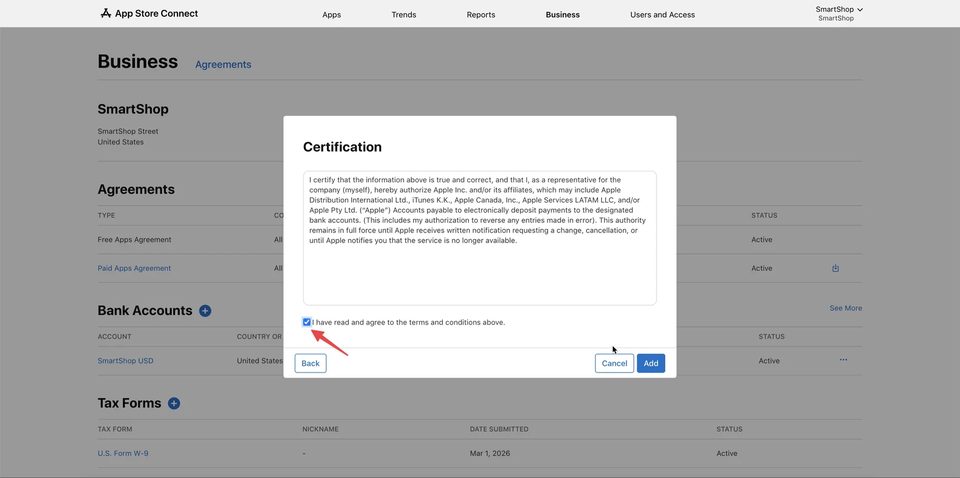Click the Active status of Free Apps Agreement
The width and height of the screenshot is (960, 478).
tap(762, 239)
